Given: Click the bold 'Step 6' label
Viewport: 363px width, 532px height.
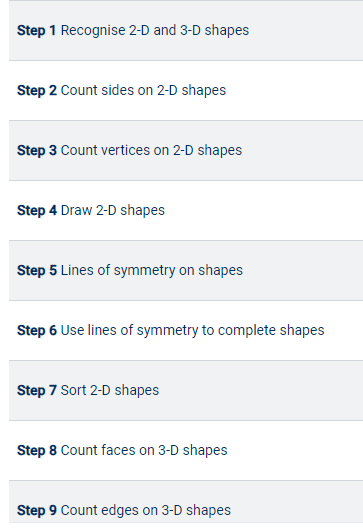Looking at the screenshot, I should coord(37,331).
